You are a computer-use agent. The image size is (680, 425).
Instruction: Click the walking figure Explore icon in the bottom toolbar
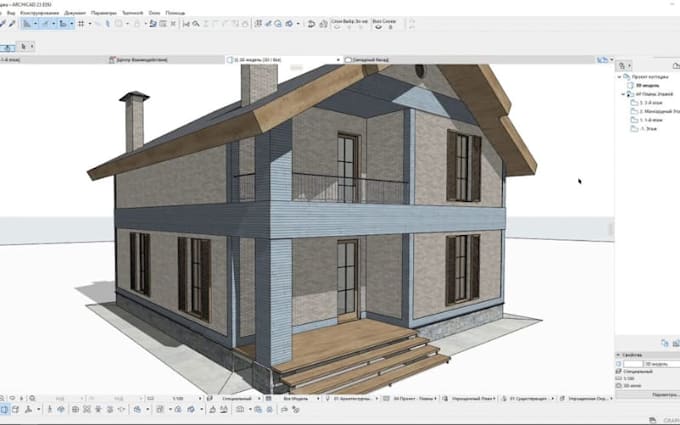coord(50,409)
